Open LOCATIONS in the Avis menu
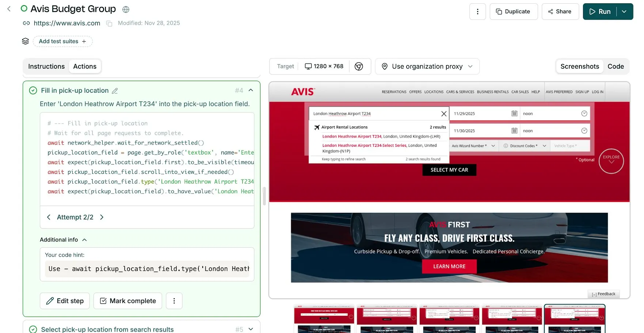The height and width of the screenshot is (333, 644). 434,92
